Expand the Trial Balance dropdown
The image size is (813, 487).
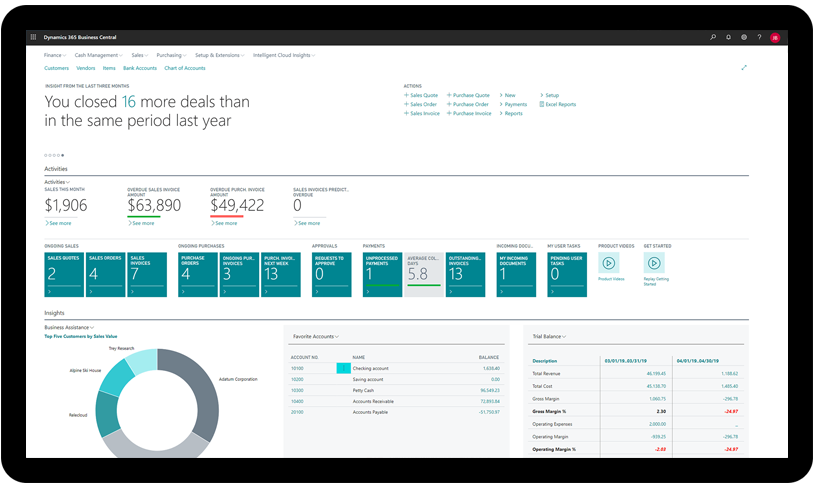point(549,337)
